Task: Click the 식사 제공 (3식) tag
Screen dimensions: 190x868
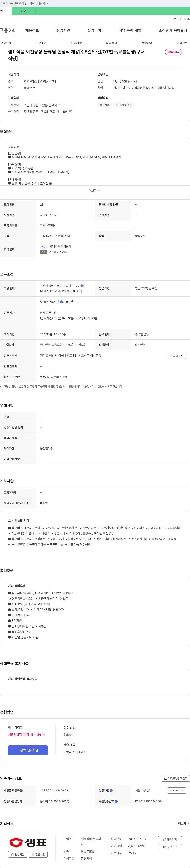Action: [124, 105]
